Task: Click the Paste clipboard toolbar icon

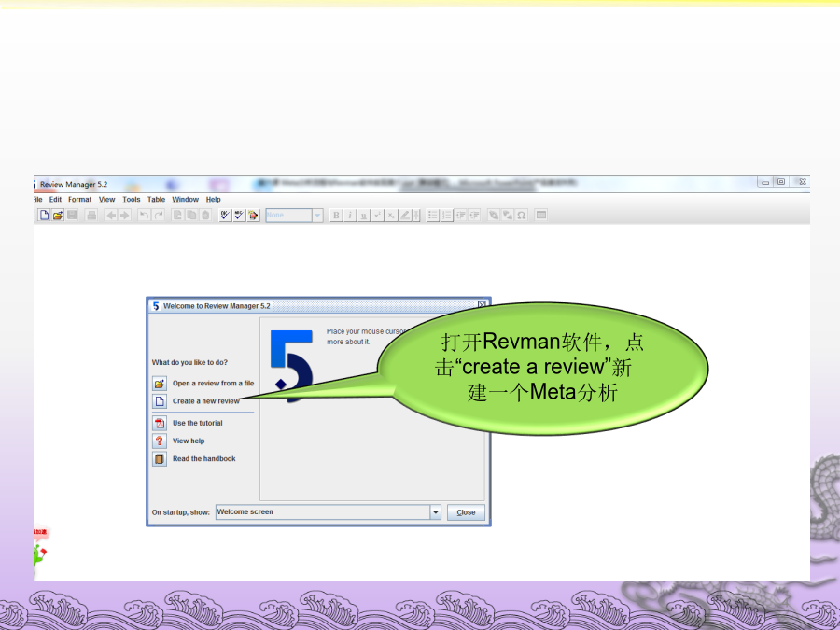Action: click(205, 216)
